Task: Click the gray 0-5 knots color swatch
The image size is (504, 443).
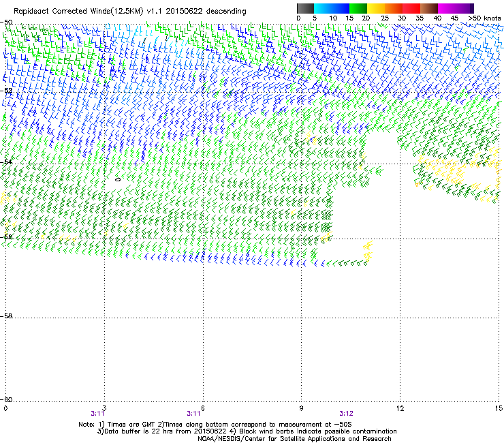Action: coord(305,8)
